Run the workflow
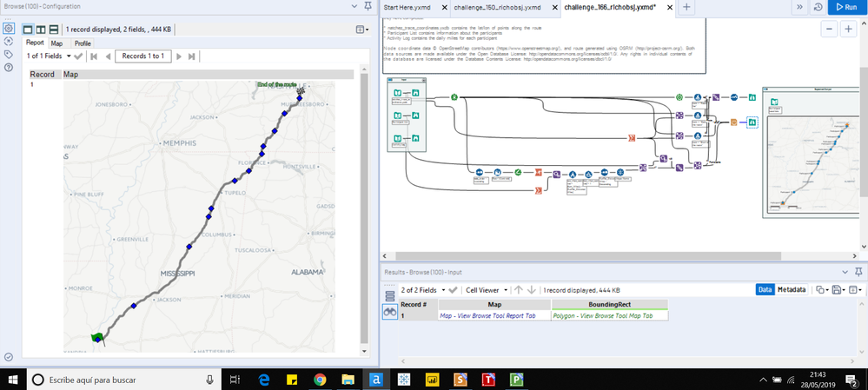Image resolution: width=868 pixels, height=390 pixels. click(x=847, y=7)
